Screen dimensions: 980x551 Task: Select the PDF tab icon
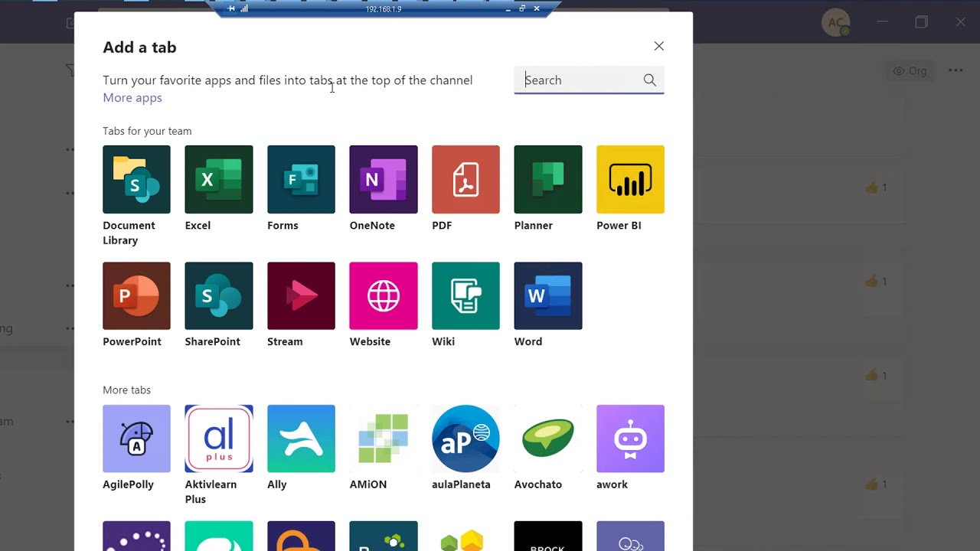click(x=465, y=179)
